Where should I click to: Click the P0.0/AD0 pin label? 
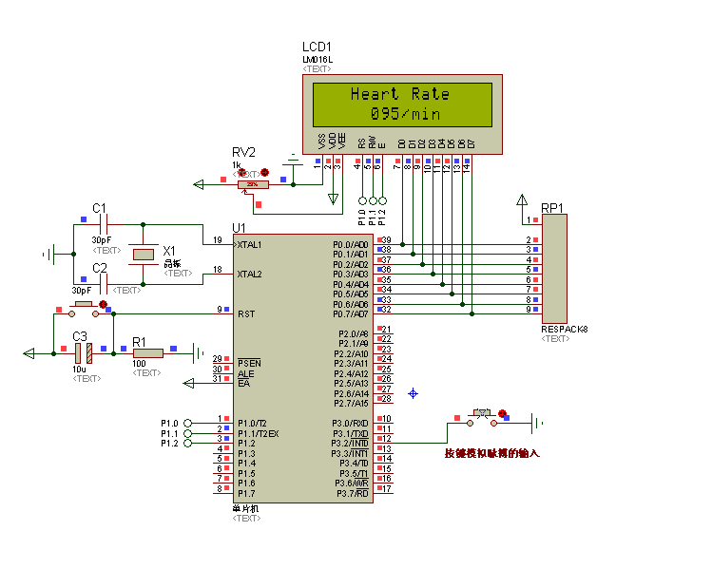(x=350, y=244)
